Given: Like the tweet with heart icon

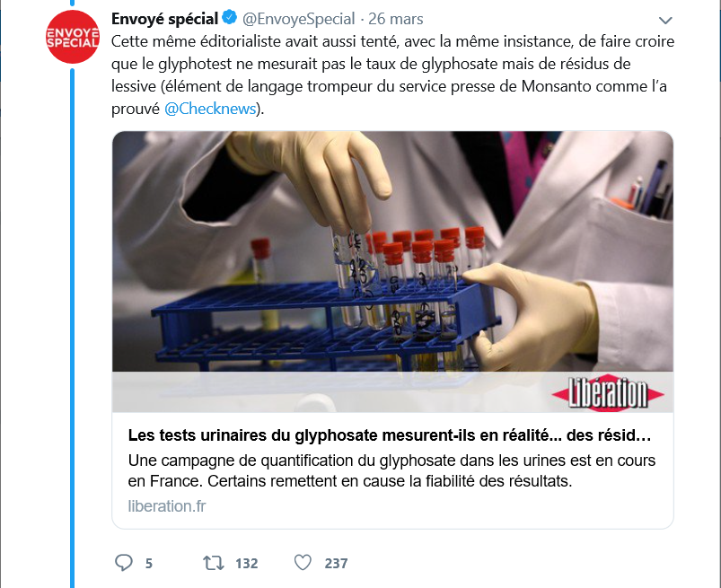Looking at the screenshot, I should point(303,563).
